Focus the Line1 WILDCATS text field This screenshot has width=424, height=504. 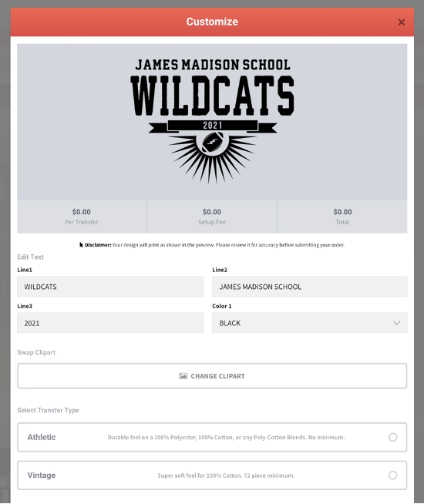tap(110, 287)
